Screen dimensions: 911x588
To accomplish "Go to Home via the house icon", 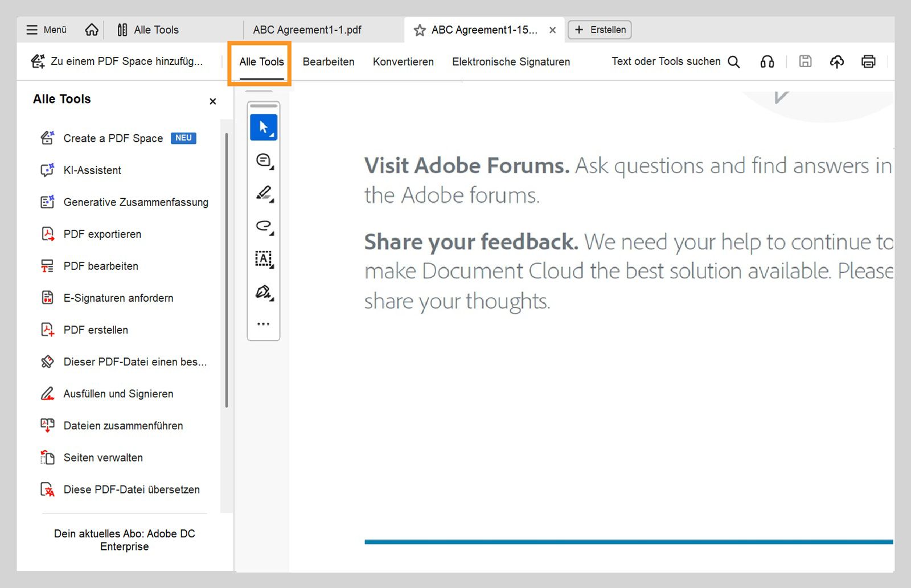I will click(92, 30).
